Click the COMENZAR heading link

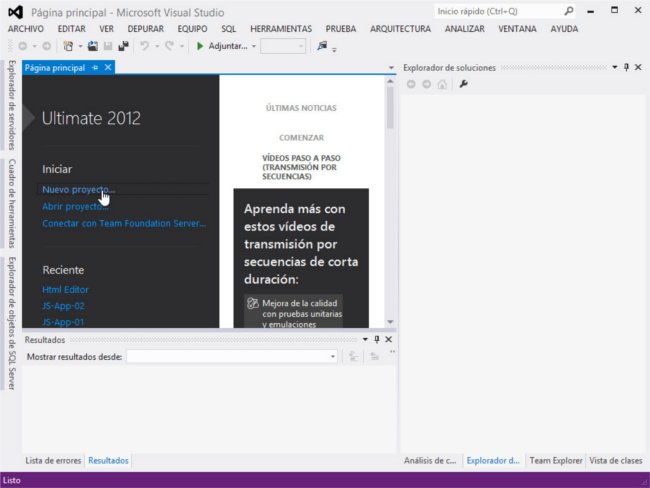301,138
